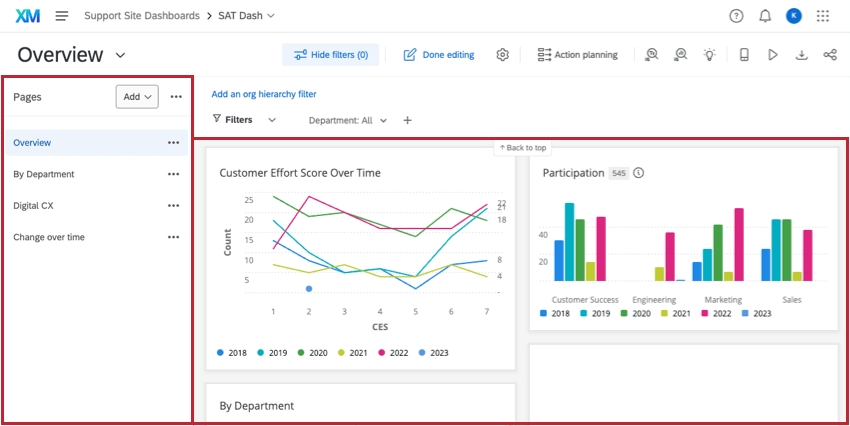Image resolution: width=850 pixels, height=426 pixels.
Task: Open the Add pages dropdown
Action: [x=137, y=96]
